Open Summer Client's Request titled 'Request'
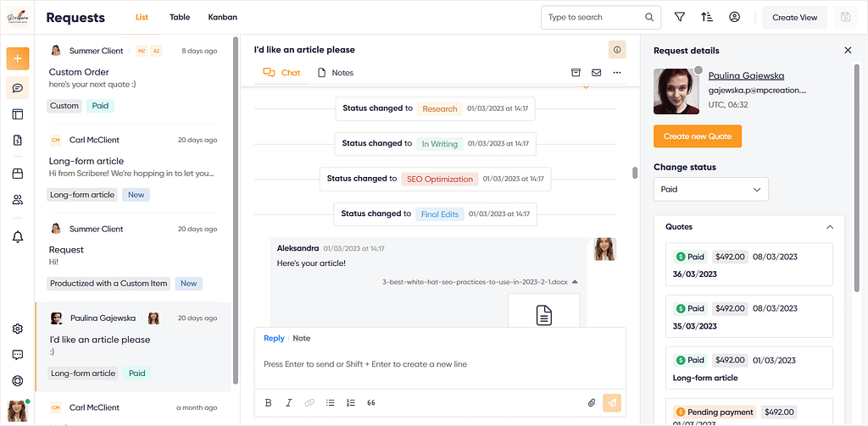 133,257
